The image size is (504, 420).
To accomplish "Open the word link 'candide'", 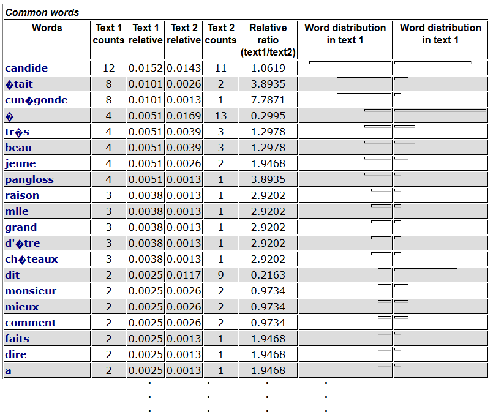I will [x=26, y=68].
